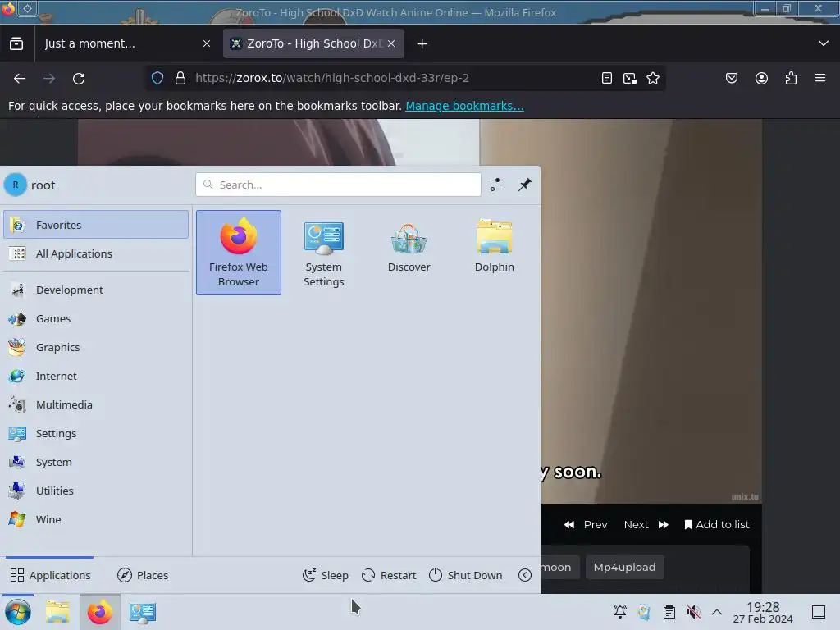The height and width of the screenshot is (630, 840).
Task: Go to Next episode
Action: pyautogui.click(x=646, y=524)
